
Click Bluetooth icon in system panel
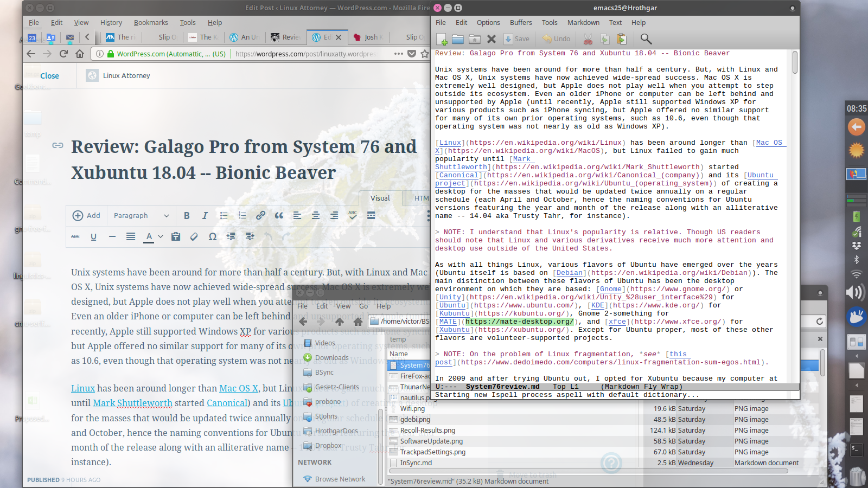pyautogui.click(x=857, y=260)
